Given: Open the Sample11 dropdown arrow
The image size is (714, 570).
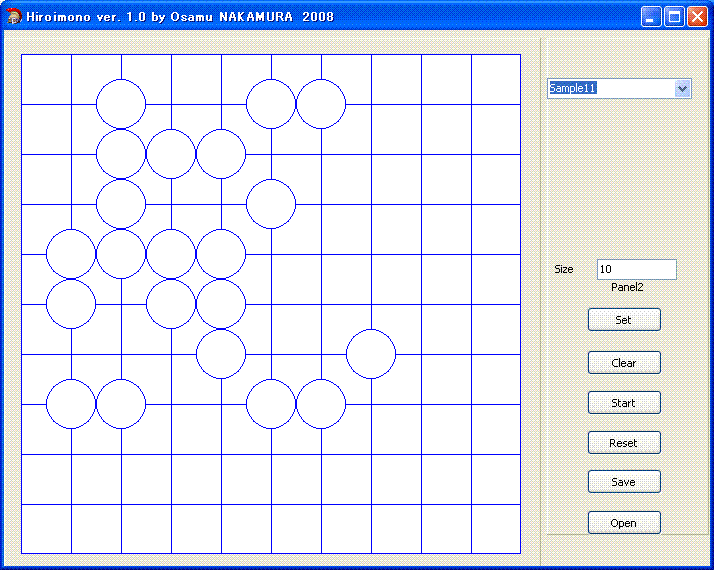Looking at the screenshot, I should coord(682,88).
